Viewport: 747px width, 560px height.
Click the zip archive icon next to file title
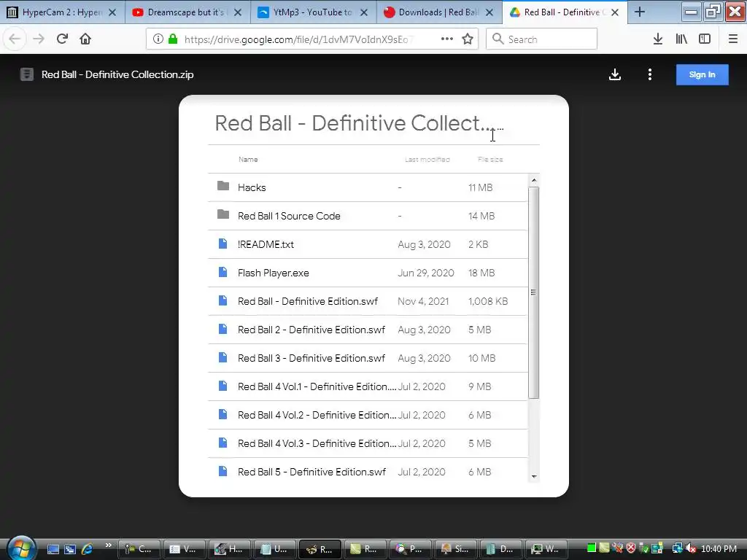click(27, 74)
